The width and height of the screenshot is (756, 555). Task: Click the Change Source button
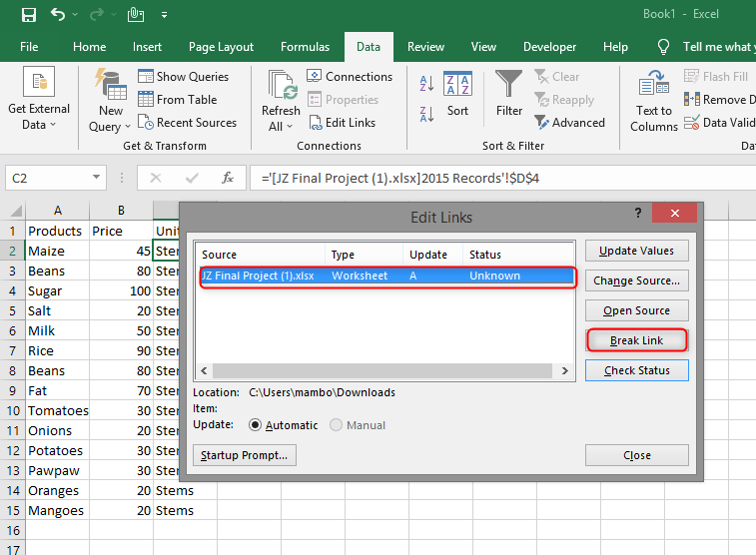pyautogui.click(x=636, y=280)
